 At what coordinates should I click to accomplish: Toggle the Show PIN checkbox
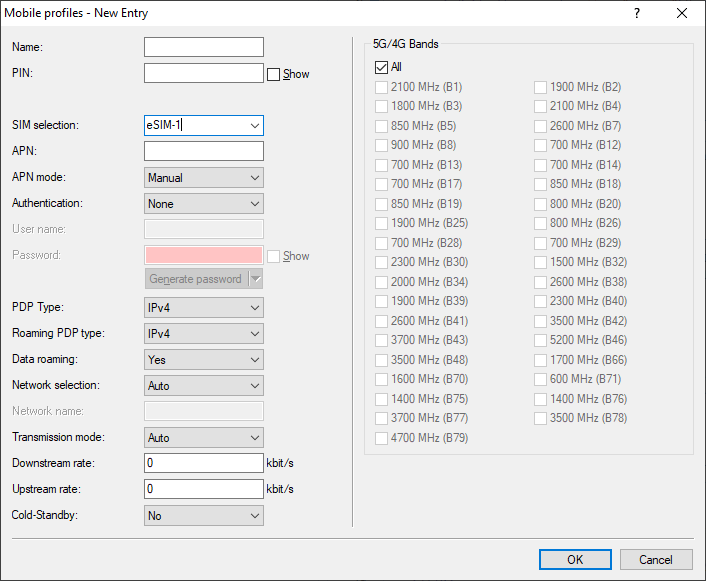tap(273, 74)
